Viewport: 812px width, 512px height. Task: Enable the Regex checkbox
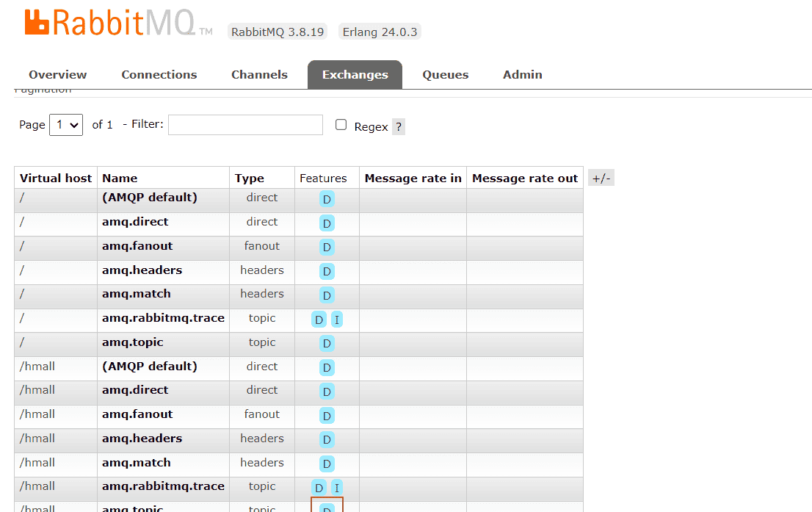[341, 125]
